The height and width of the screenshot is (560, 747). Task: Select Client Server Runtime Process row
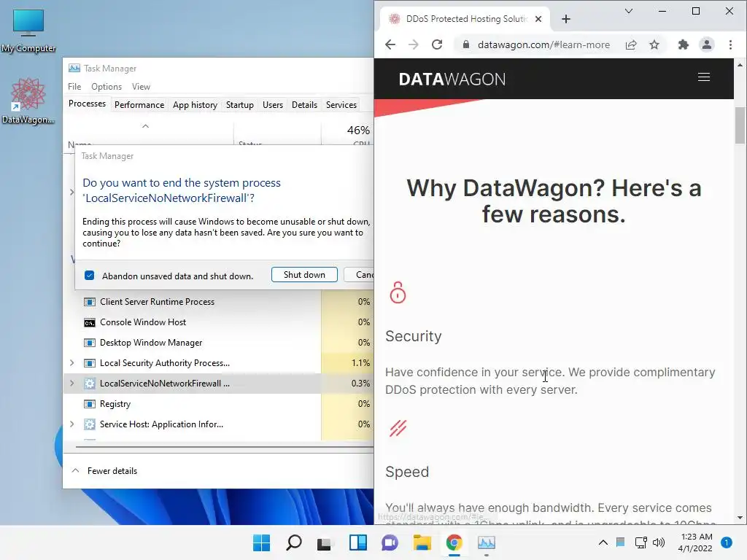tap(218, 301)
